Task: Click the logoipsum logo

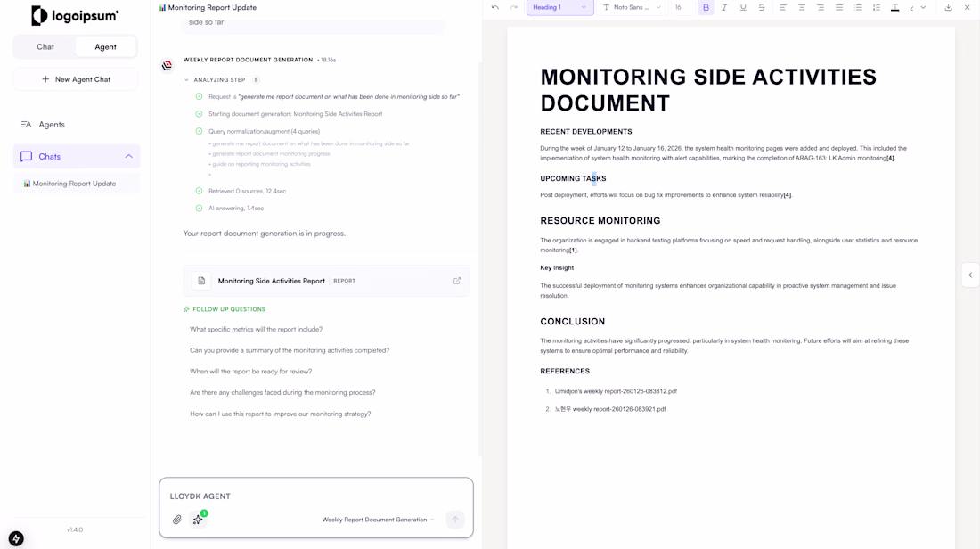Action: 75,16
